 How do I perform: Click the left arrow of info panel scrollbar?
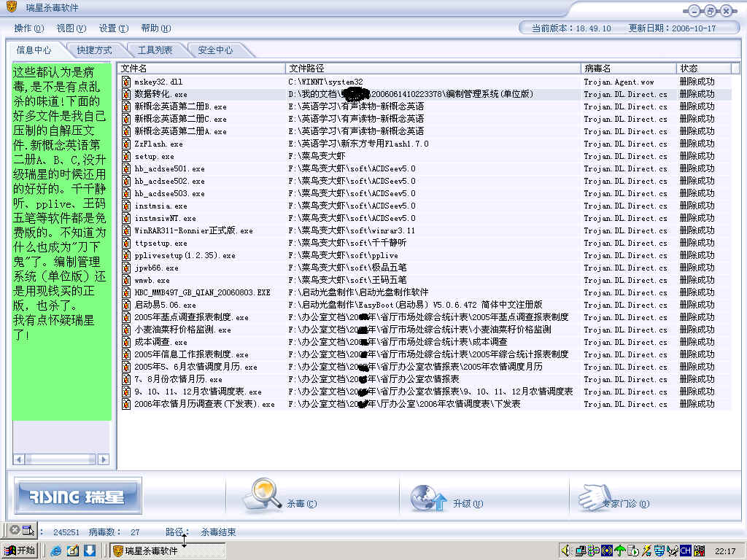(19, 459)
